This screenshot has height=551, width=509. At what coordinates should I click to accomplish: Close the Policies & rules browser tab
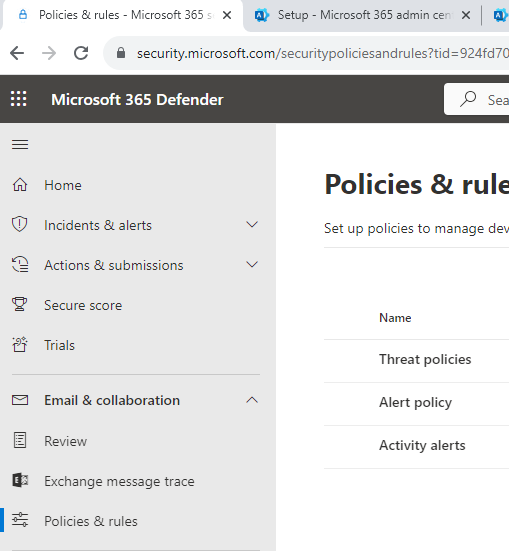tap(227, 15)
